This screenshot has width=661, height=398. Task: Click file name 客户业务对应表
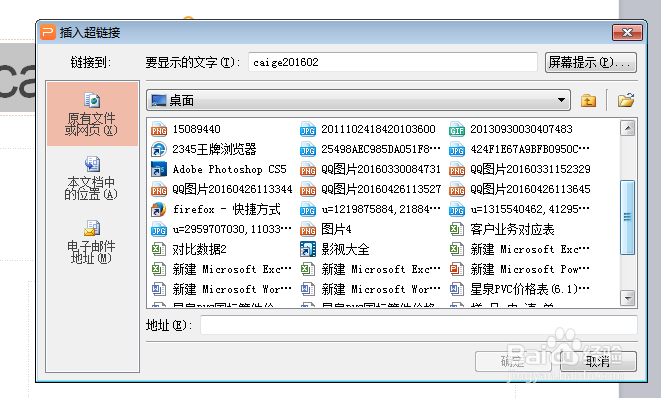tap(512, 229)
